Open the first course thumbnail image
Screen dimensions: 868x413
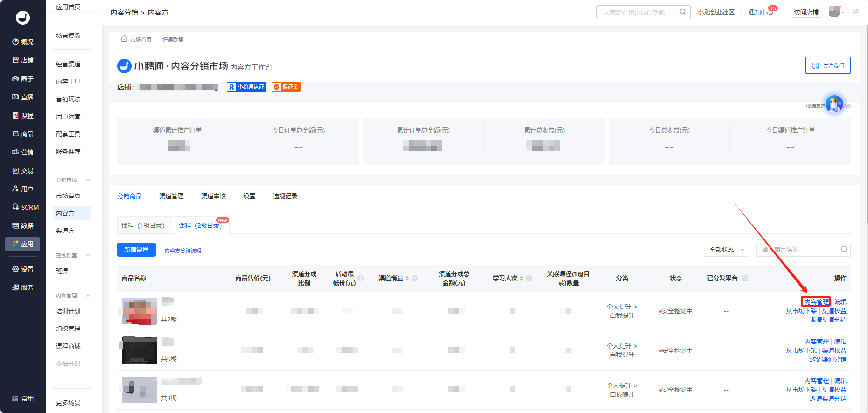pos(139,311)
